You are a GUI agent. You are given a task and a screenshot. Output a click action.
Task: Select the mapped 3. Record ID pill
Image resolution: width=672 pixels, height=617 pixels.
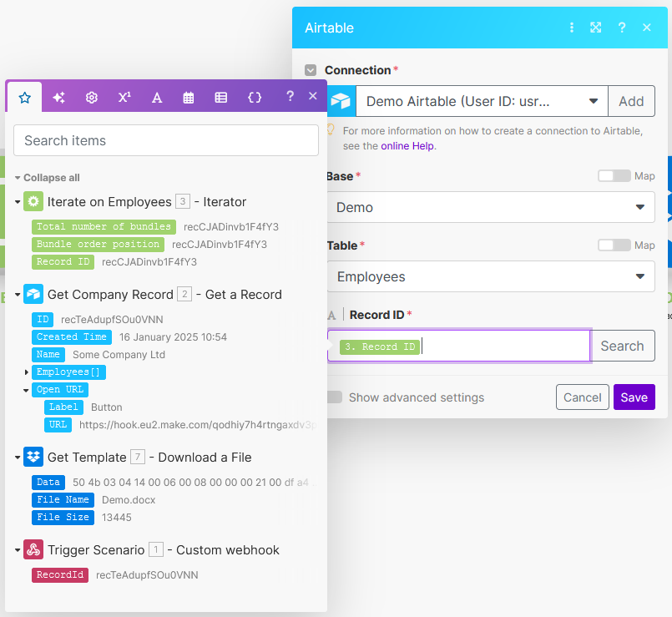[x=380, y=346]
